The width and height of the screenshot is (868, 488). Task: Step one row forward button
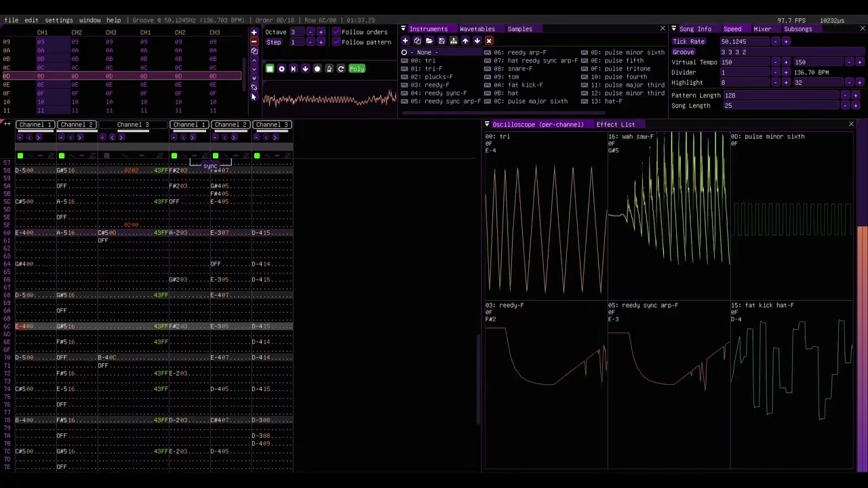pos(293,68)
